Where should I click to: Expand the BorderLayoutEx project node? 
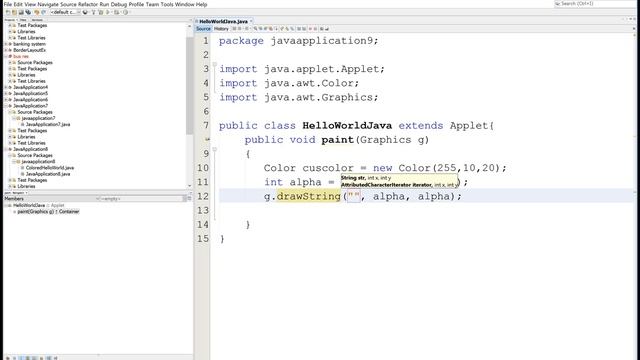point(6,50)
